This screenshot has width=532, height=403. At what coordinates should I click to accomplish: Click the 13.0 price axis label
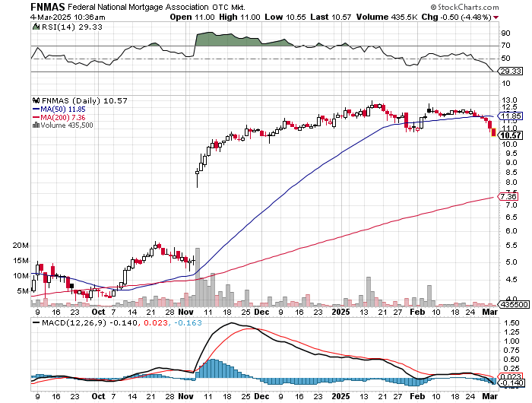click(510, 100)
